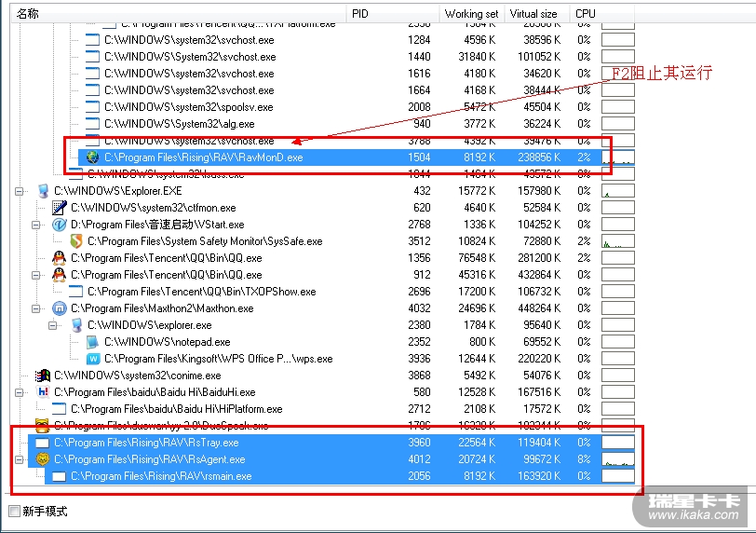Click working set value 31840 K
Viewport: 756px width, 533px height.
[x=477, y=57]
